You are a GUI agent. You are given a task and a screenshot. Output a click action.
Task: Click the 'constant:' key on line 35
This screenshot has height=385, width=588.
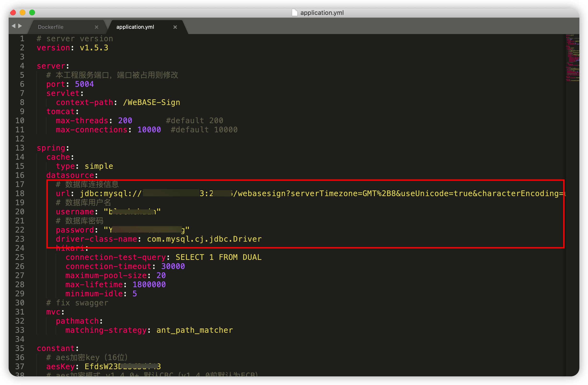coord(58,348)
